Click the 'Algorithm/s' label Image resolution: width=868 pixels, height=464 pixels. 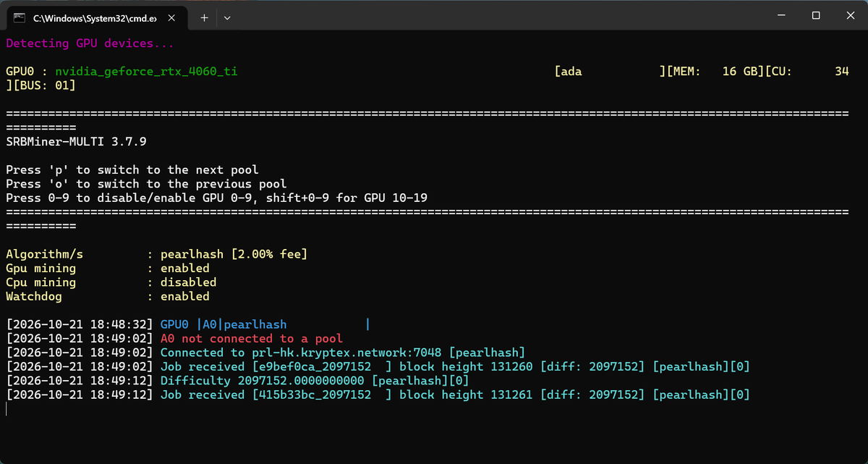[44, 254]
